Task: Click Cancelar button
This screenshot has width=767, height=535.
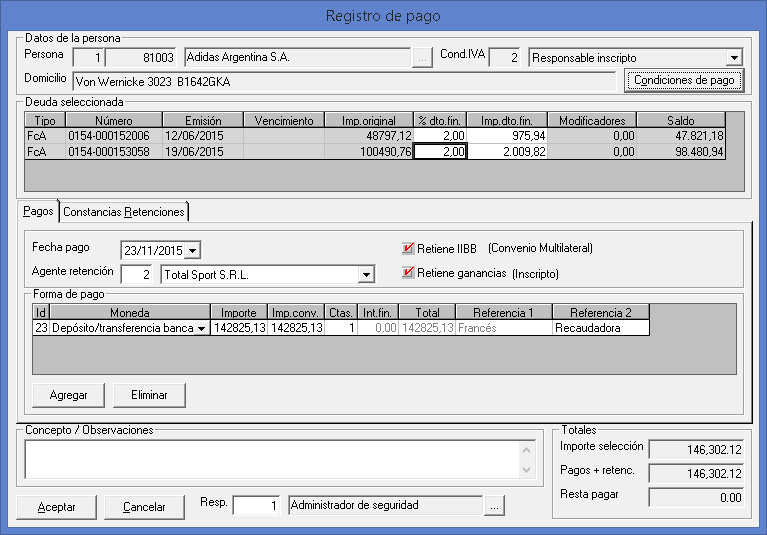Action: 144,507
